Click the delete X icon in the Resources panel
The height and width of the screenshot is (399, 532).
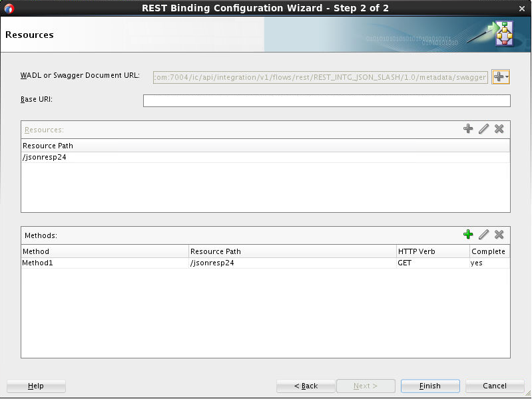(499, 129)
